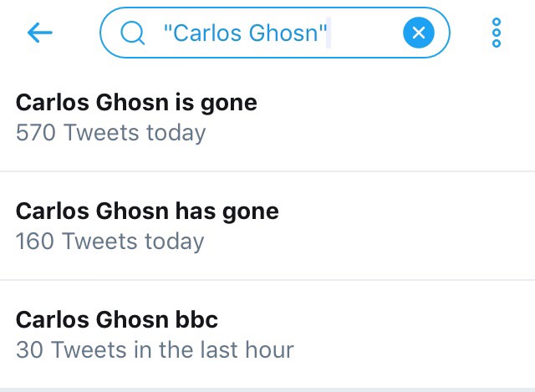Click the "570 Tweets today" count

pyautogui.click(x=110, y=132)
